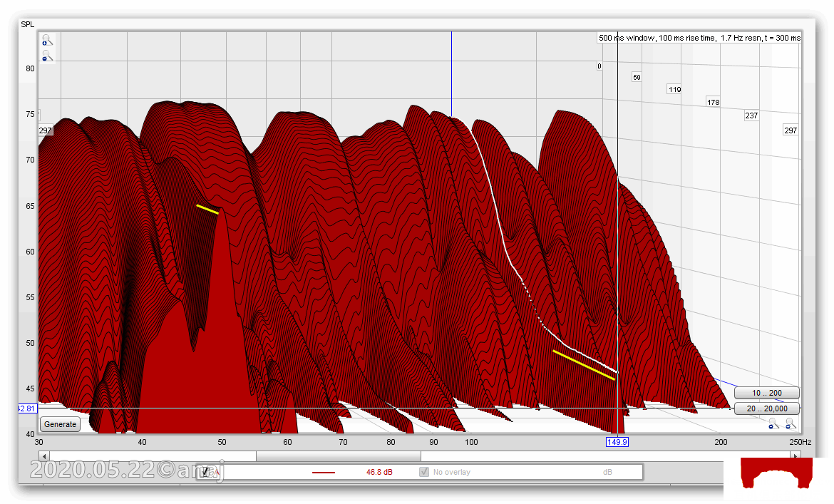Zoom out vertically with top-left magnifier minus
Screen dimensions: 834x504
(47, 56)
